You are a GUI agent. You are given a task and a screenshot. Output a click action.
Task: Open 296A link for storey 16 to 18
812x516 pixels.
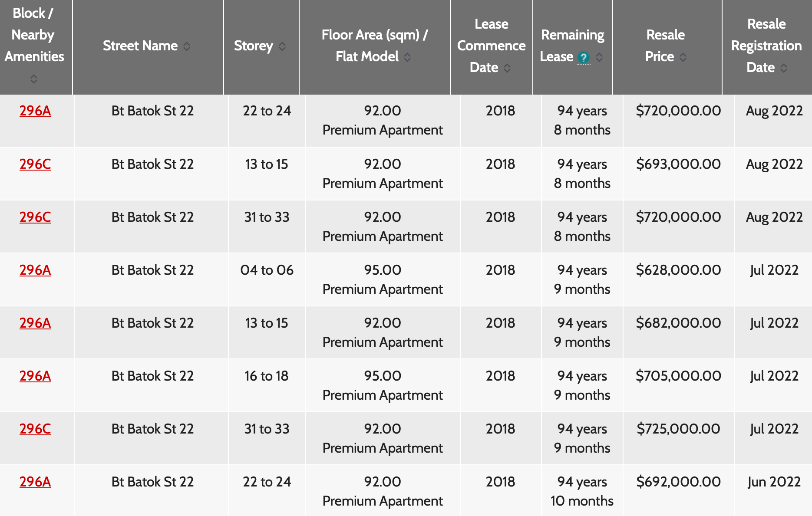[35, 376]
